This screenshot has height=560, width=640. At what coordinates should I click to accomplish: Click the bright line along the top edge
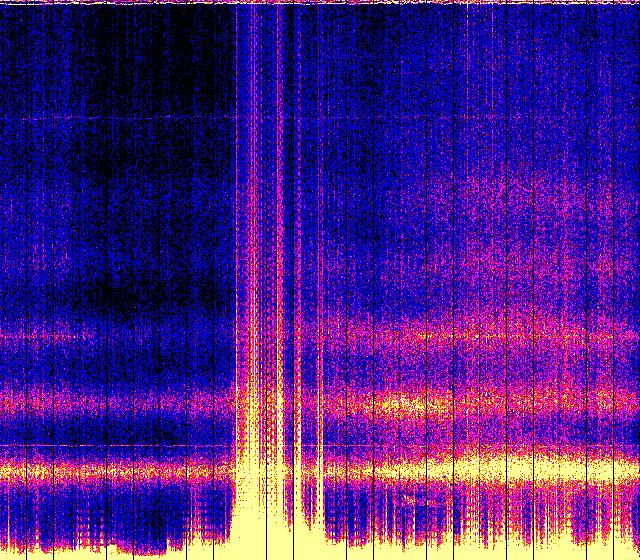point(320,3)
